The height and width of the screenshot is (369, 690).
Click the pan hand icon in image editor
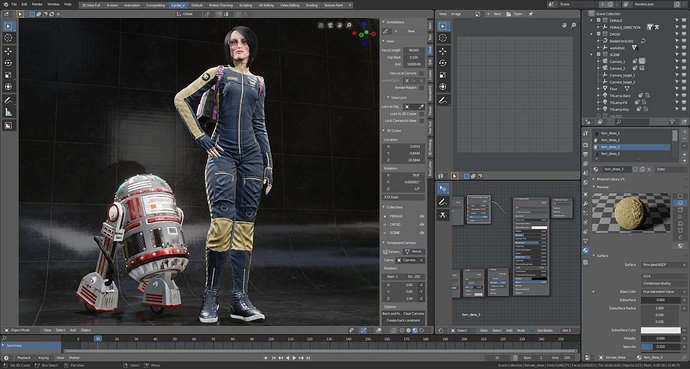[564, 26]
